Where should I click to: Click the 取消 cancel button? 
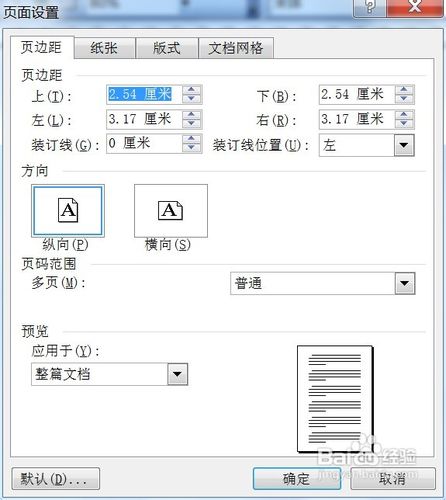[392, 479]
